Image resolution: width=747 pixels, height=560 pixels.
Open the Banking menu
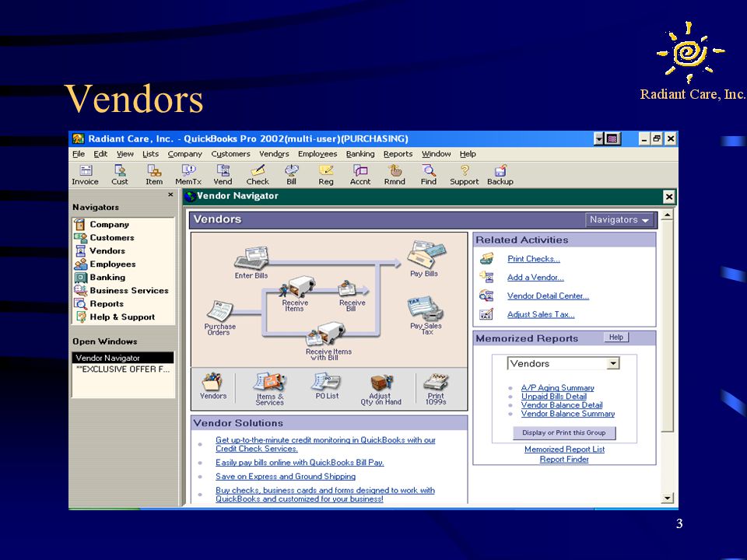click(360, 154)
